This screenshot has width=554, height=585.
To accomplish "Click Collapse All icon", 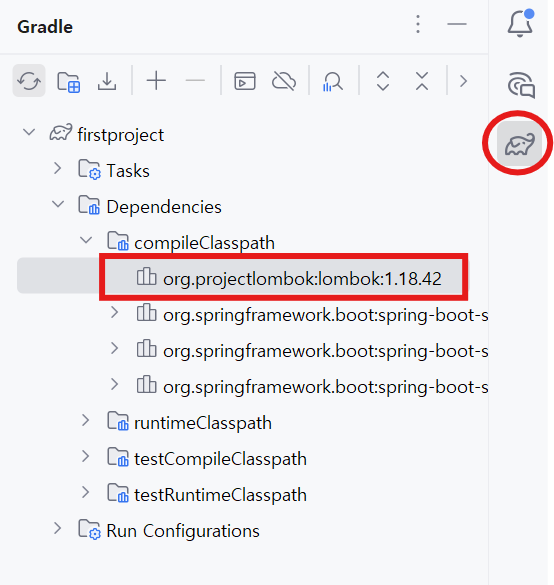I will [x=422, y=81].
